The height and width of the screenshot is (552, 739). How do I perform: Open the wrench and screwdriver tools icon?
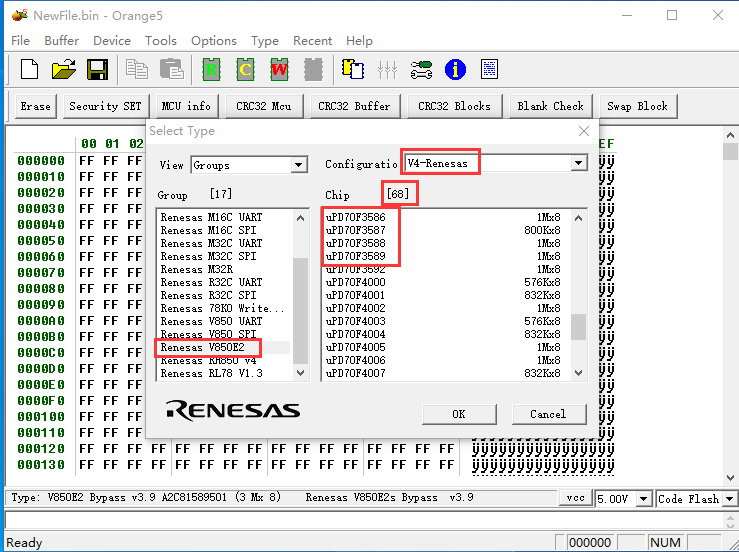point(421,70)
